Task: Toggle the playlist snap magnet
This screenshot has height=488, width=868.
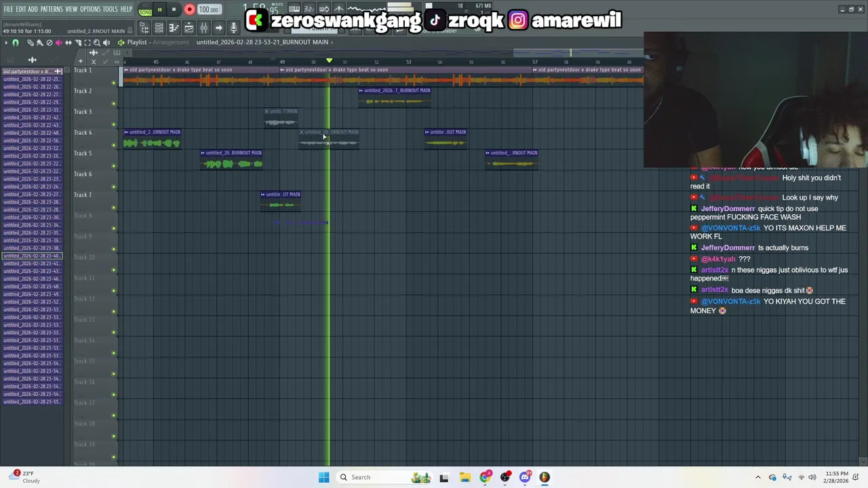Action: 16,43
